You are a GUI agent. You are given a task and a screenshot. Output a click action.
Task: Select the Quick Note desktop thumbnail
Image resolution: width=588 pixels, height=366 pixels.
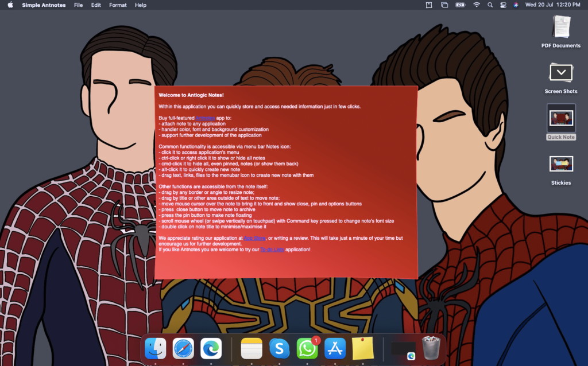[561, 119]
